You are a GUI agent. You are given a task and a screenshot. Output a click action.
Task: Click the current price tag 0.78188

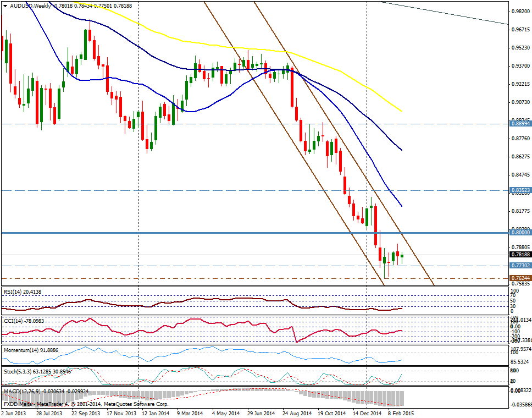pos(520,255)
